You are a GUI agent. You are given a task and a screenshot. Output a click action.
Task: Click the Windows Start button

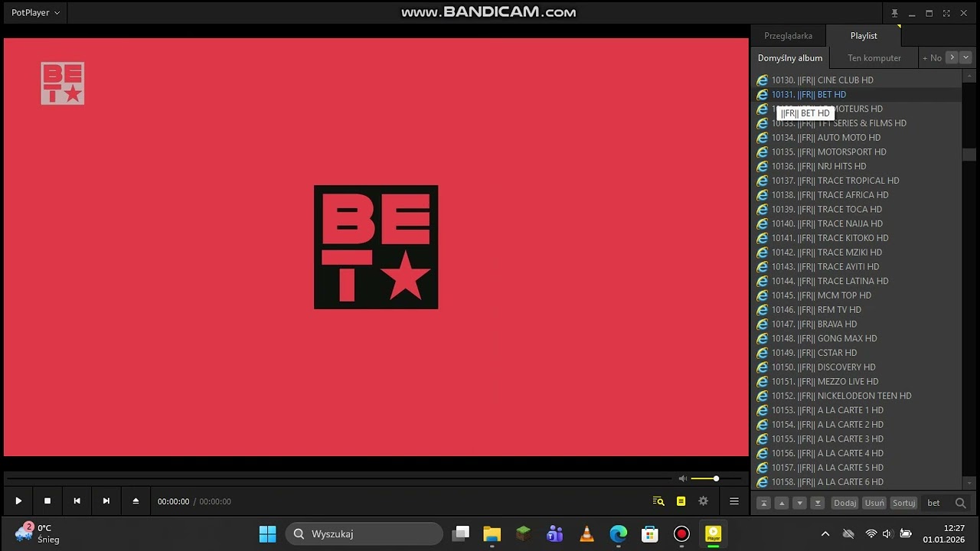coord(267,534)
